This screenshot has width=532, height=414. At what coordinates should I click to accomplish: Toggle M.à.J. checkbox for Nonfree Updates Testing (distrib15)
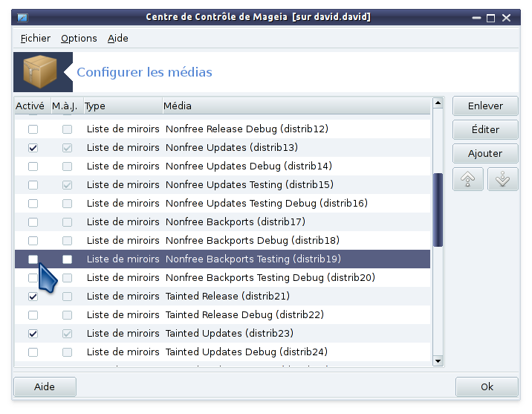point(67,185)
